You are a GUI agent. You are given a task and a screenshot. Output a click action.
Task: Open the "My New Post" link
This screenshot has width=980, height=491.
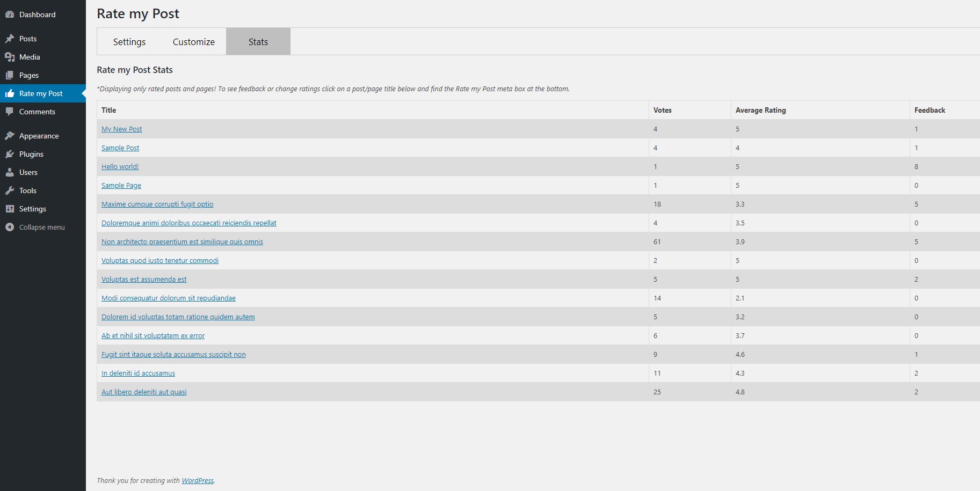pos(122,129)
